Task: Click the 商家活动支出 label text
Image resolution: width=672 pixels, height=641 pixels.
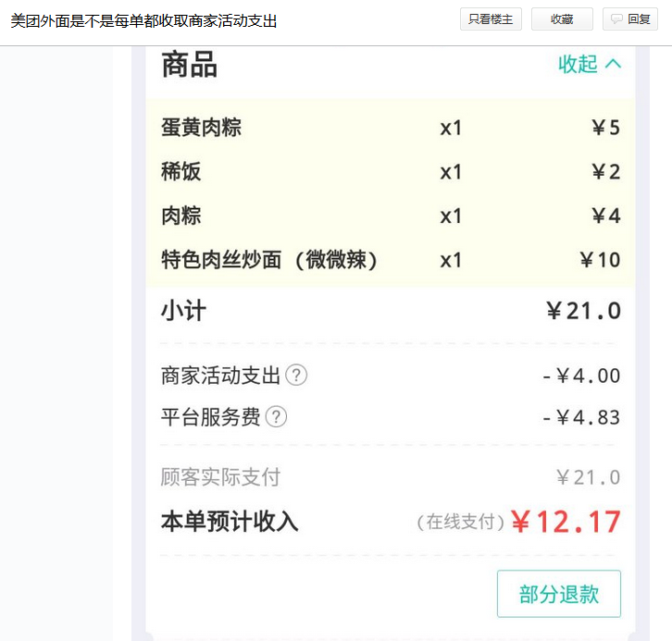Action: [220, 376]
